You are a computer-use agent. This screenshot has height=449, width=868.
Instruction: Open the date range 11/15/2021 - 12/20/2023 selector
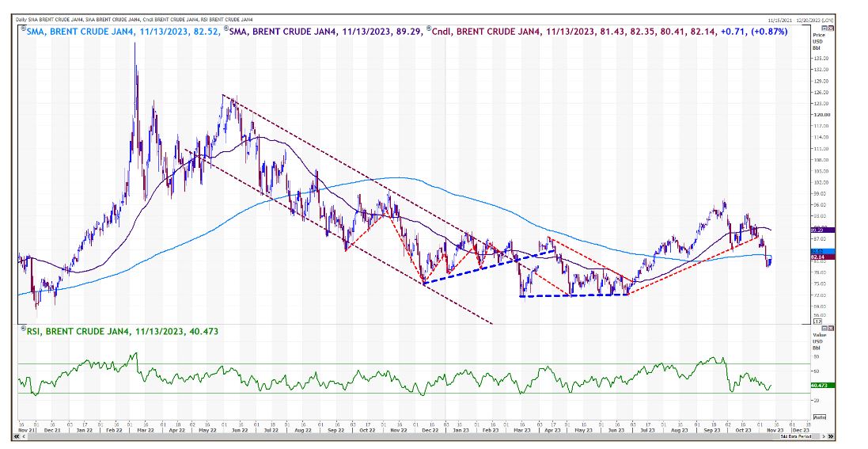(x=798, y=18)
